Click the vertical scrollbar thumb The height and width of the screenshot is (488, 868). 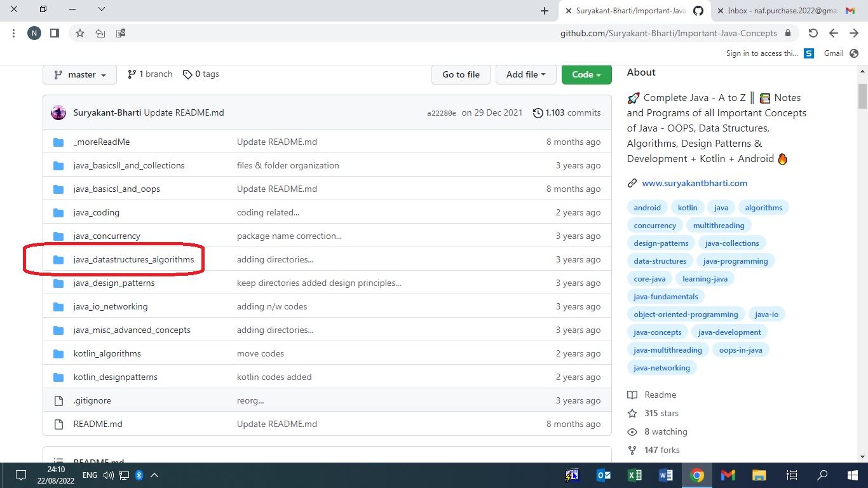tap(862, 97)
